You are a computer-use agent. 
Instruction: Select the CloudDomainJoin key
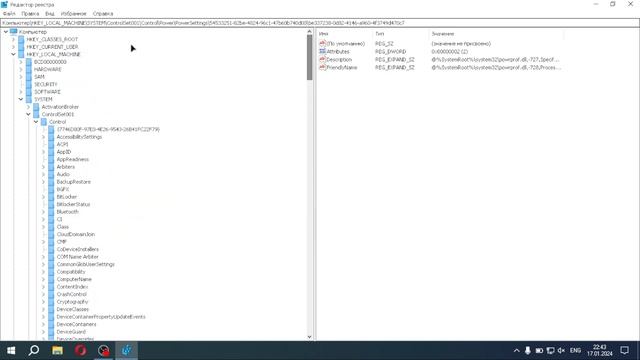tap(76, 234)
